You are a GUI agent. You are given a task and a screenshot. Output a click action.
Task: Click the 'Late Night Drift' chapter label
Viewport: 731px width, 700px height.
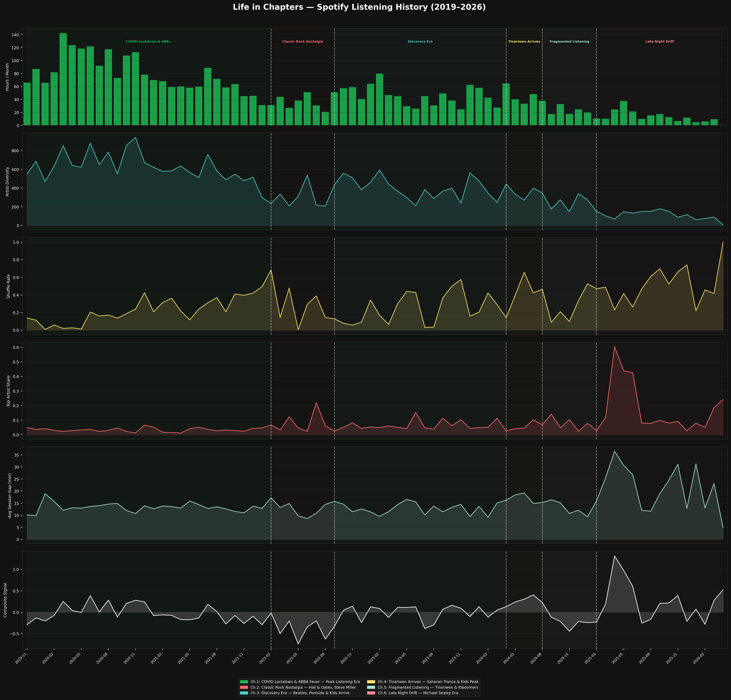click(x=659, y=42)
